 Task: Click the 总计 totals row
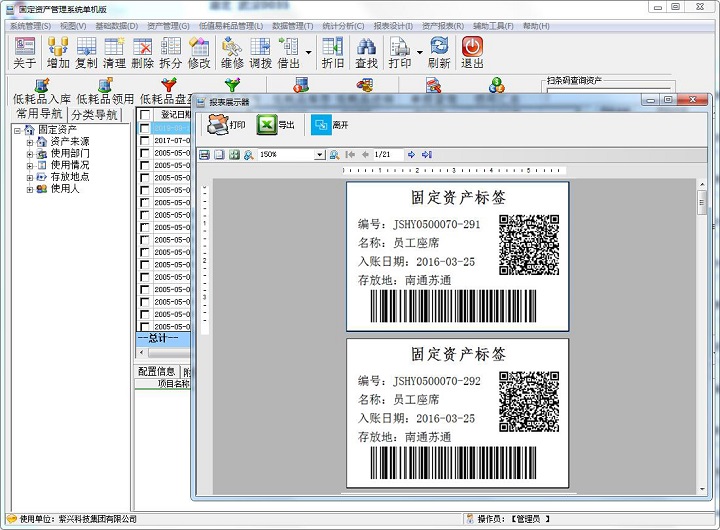pyautogui.click(x=163, y=339)
